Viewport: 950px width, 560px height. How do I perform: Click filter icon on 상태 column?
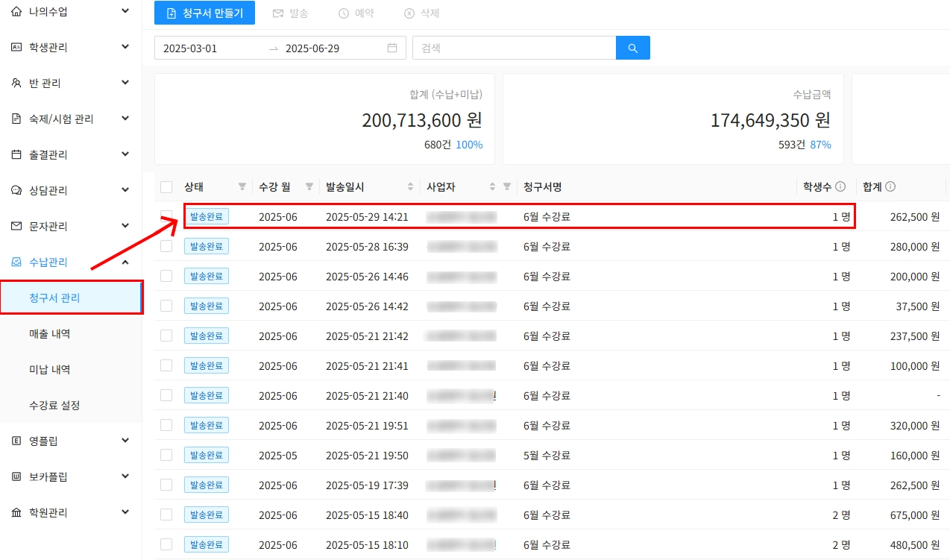242,186
